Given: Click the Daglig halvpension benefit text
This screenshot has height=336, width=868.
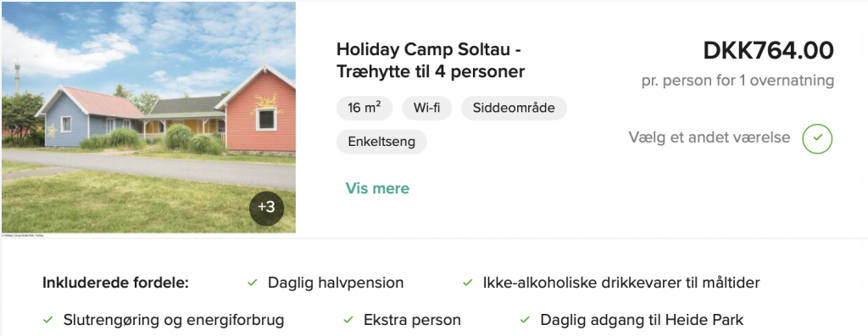Looking at the screenshot, I should tap(336, 283).
